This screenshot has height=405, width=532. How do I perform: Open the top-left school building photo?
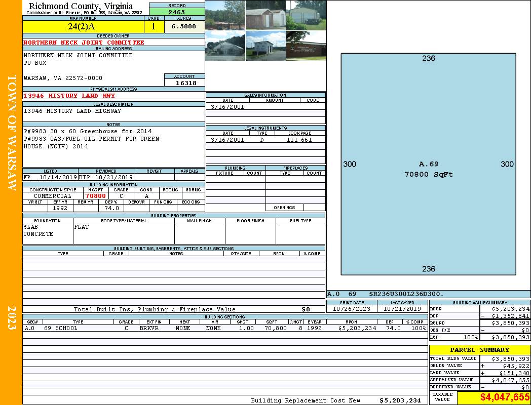coord(225,15)
